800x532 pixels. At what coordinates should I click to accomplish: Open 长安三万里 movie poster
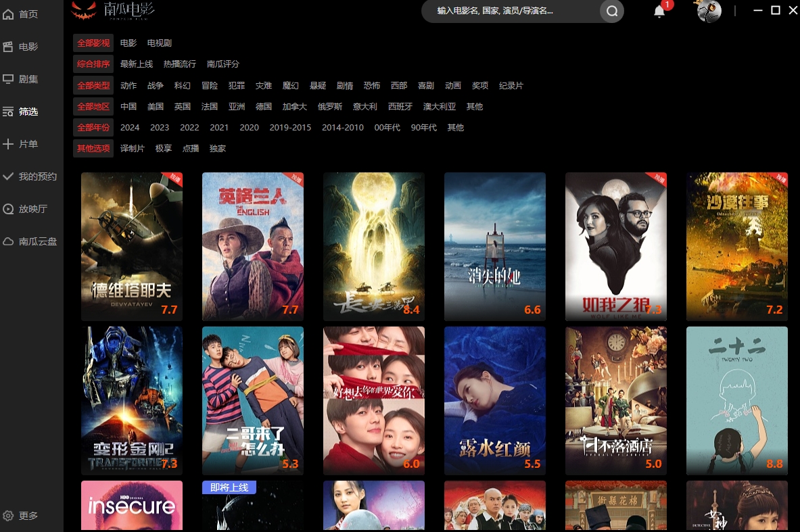click(374, 246)
